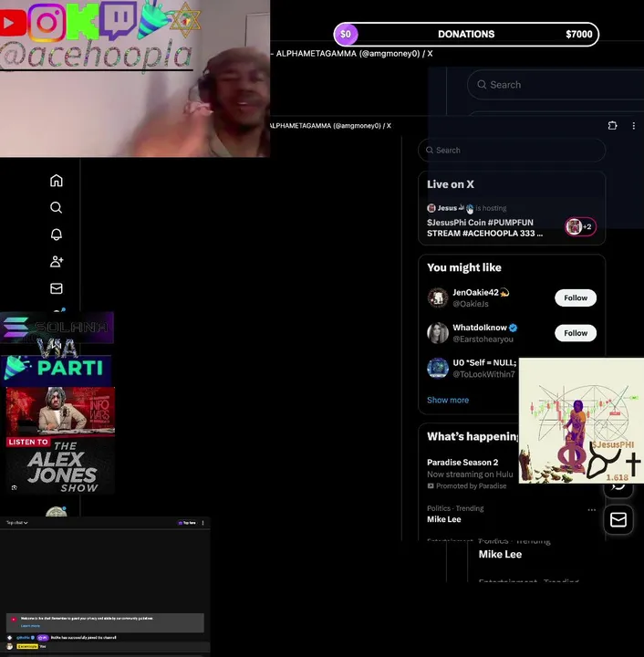Click the smaller X search field
Screen dimensions: 644x657
[x=512, y=150]
